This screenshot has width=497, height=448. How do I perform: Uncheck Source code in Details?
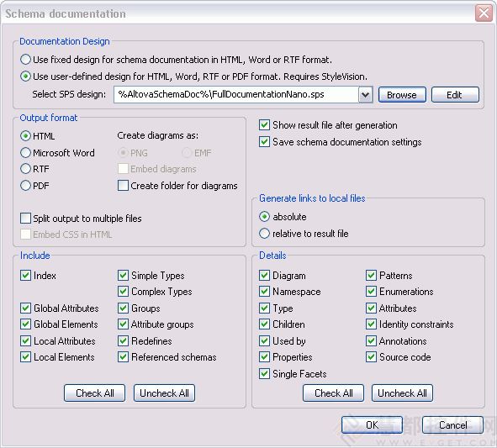(371, 357)
